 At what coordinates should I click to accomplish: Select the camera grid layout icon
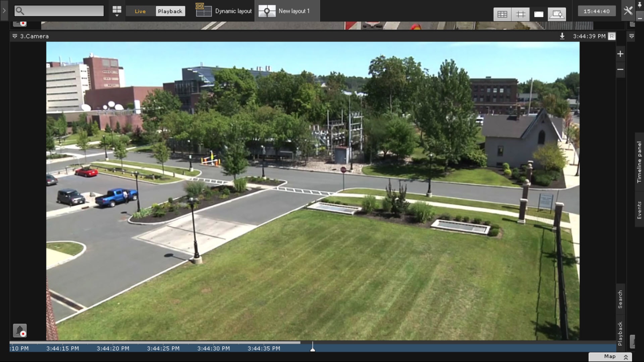point(502,14)
